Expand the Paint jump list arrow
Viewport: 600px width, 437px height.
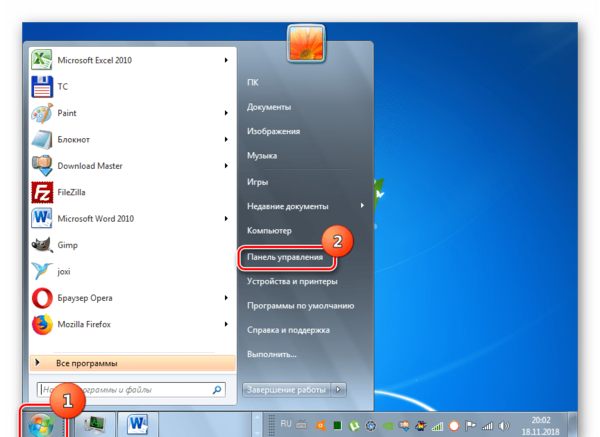[x=226, y=113]
